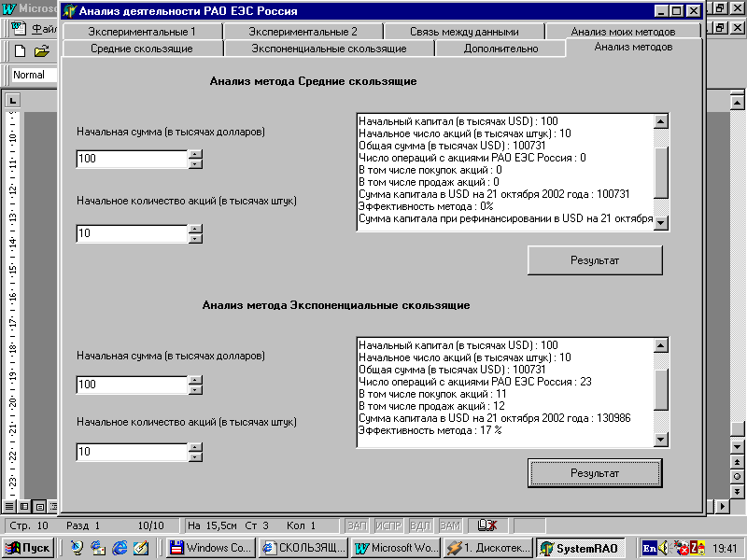Increase share count for Средние скользящие

pos(195,229)
